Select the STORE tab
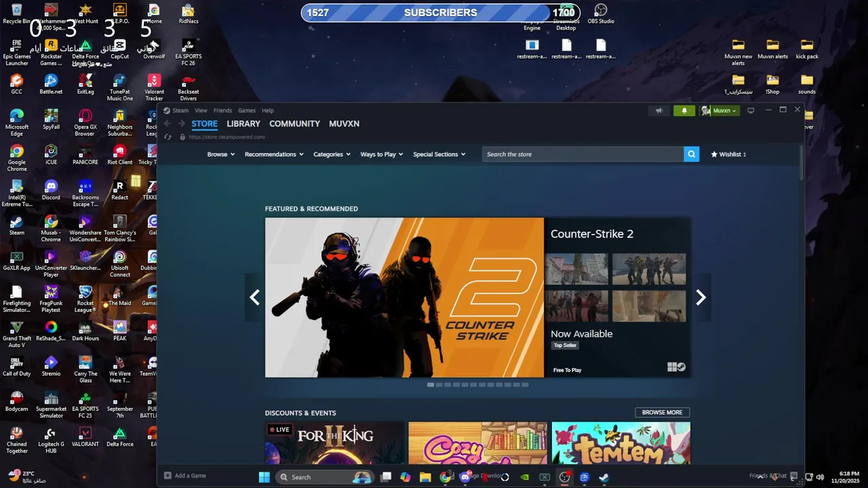Viewport: 868px width, 488px height. click(x=204, y=123)
